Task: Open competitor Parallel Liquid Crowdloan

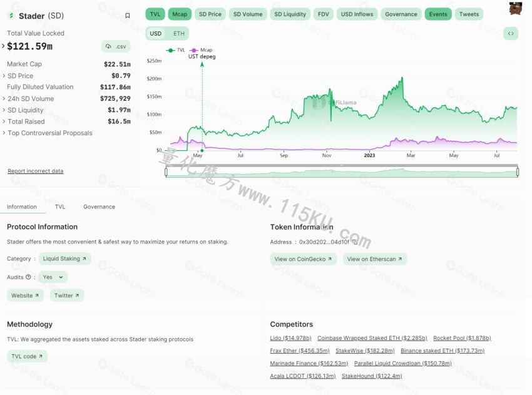Action: (x=403, y=363)
